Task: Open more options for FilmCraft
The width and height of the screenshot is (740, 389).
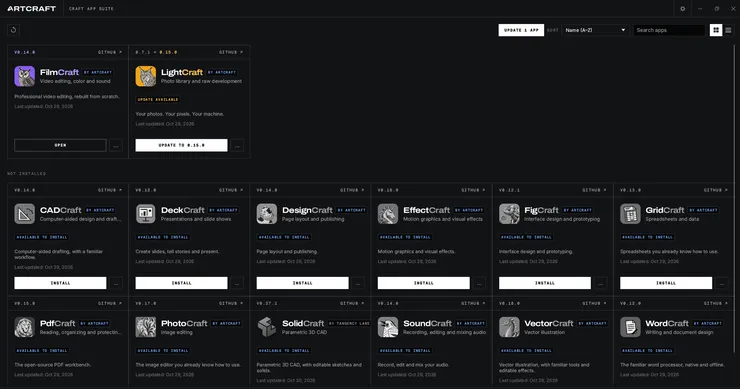Action: click(116, 145)
